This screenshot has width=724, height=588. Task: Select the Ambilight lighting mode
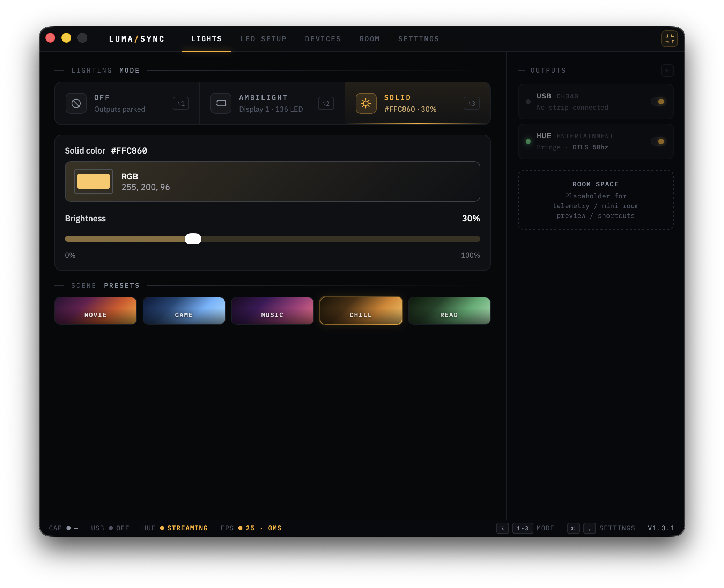click(x=272, y=103)
